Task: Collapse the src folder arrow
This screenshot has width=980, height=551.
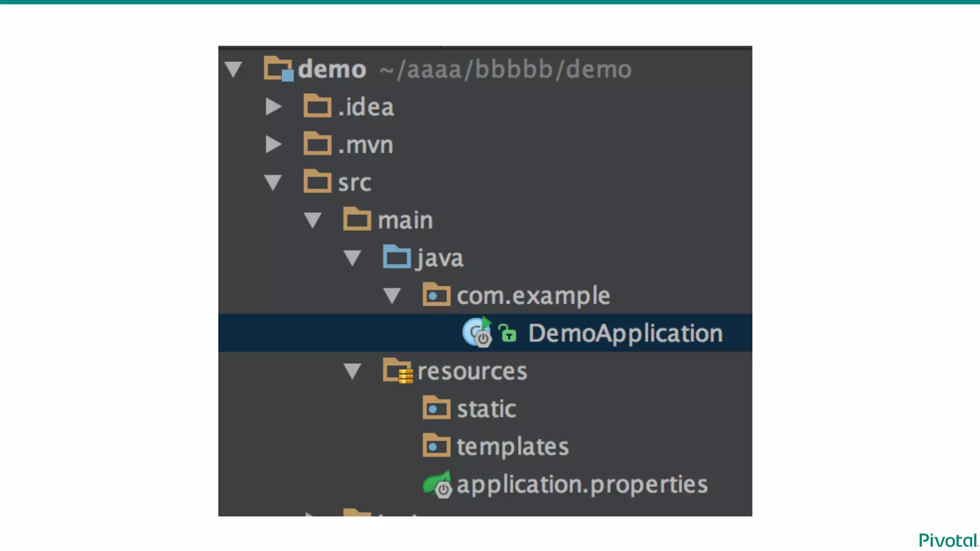Action: pos(273,182)
